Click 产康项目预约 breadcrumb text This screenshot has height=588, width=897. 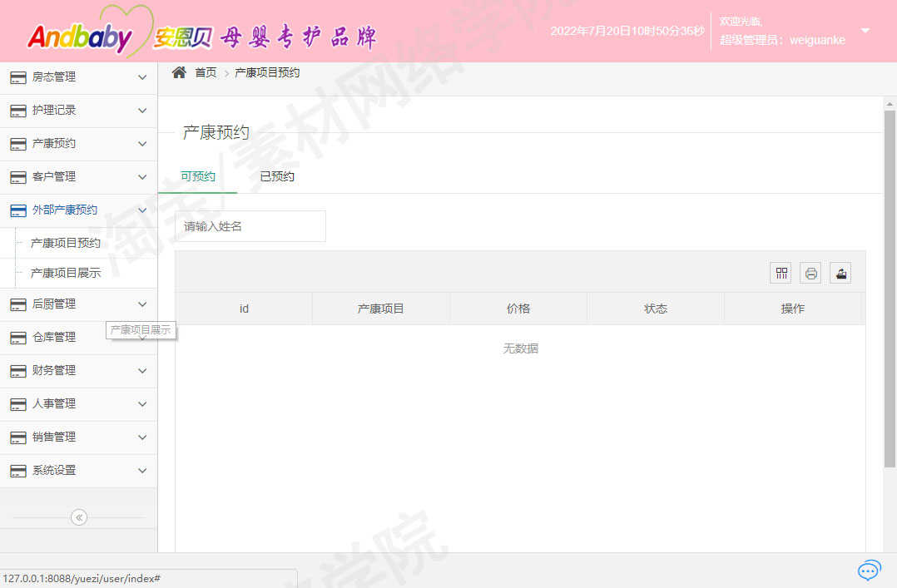(x=267, y=72)
